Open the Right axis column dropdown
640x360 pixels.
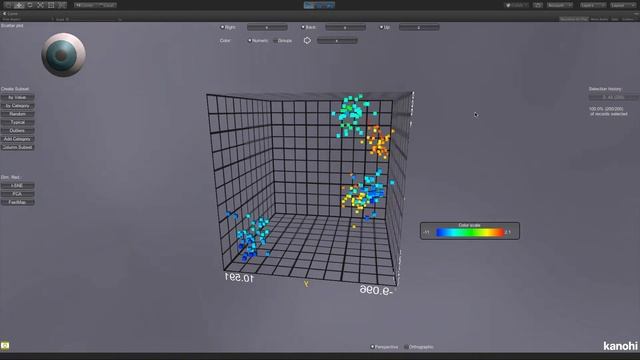[x=267, y=27]
